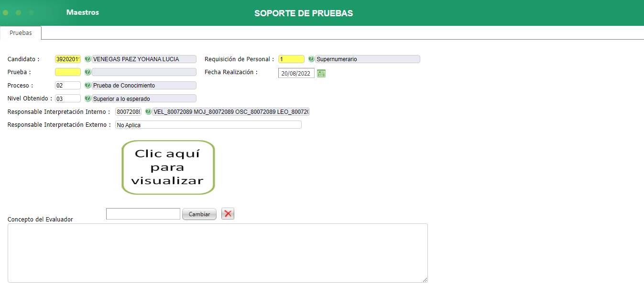Select the Responsable Interpretación Externo field
Image resolution: width=644 pixels, height=287 pixels.
point(208,124)
